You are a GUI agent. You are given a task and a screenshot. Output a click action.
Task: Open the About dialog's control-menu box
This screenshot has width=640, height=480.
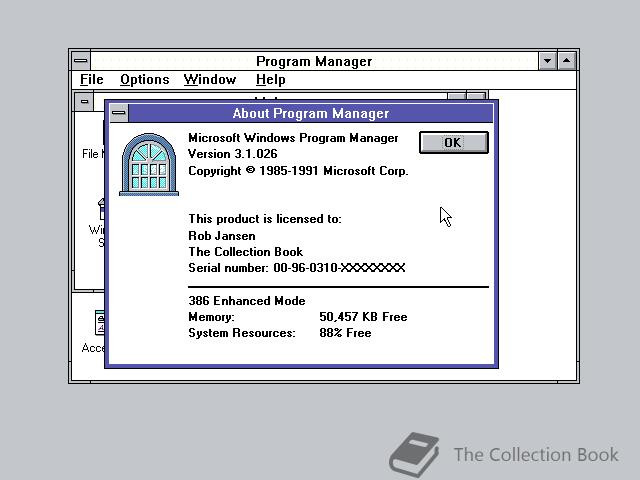coord(119,113)
